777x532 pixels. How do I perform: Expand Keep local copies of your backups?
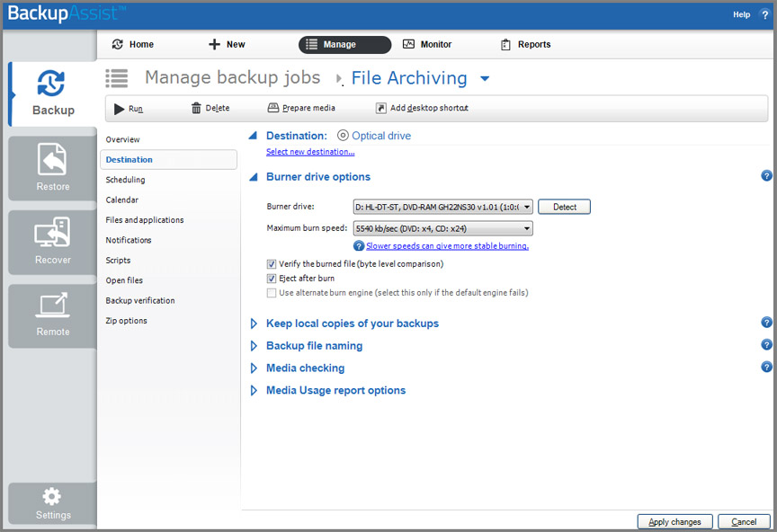(254, 324)
